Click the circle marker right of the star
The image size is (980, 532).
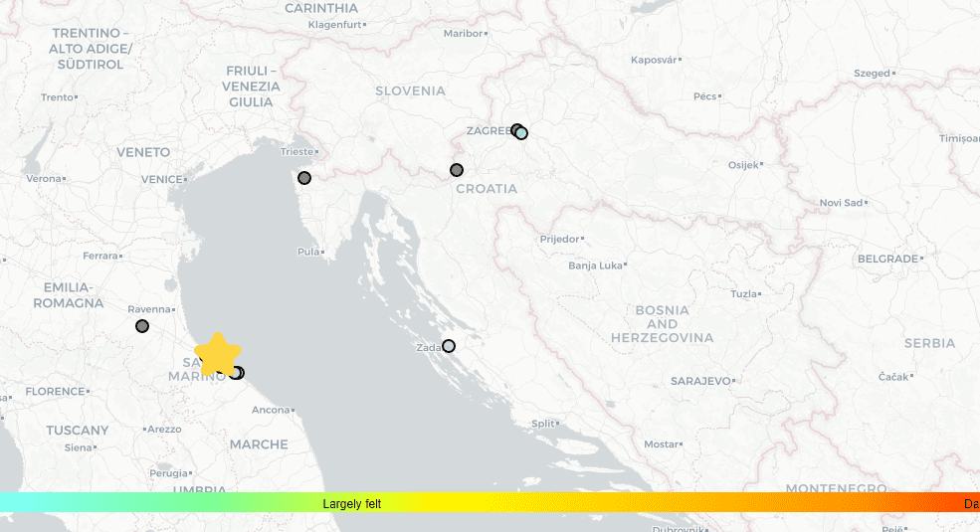(237, 373)
